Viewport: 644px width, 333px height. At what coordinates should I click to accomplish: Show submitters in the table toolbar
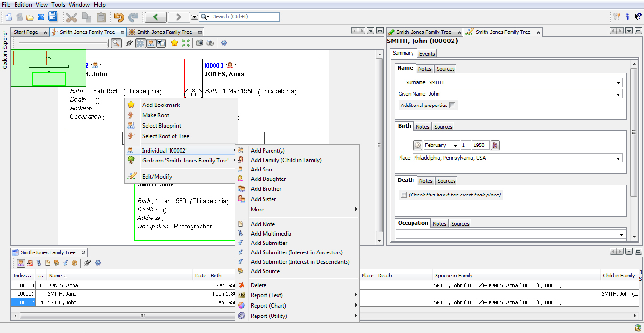pos(66,263)
